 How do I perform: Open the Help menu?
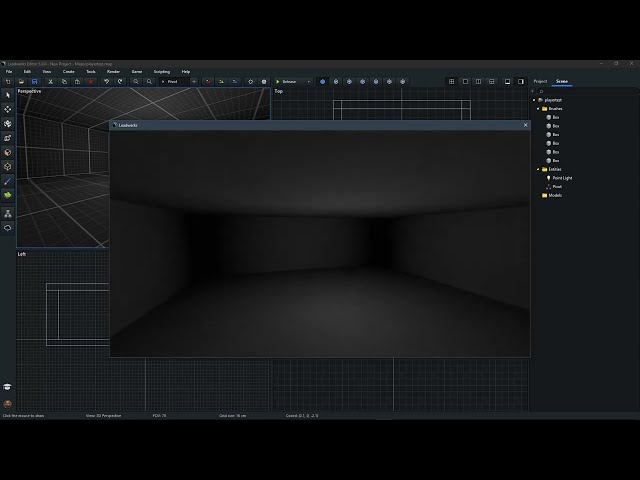186,71
